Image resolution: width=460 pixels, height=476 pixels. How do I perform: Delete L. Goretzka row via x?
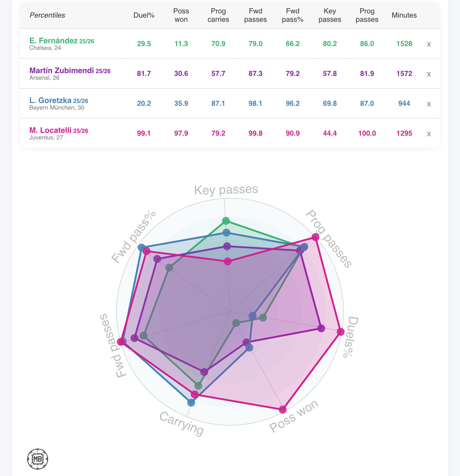429,104
